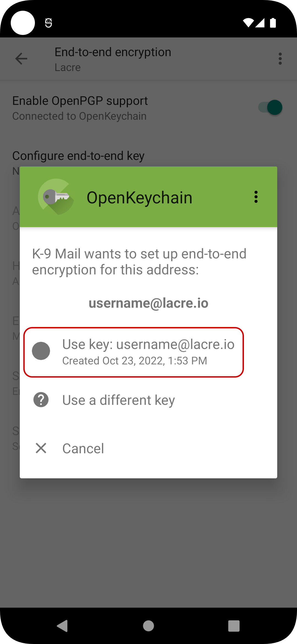
Task: Tap the OpenKeychain key logo icon
Action: [56, 197]
